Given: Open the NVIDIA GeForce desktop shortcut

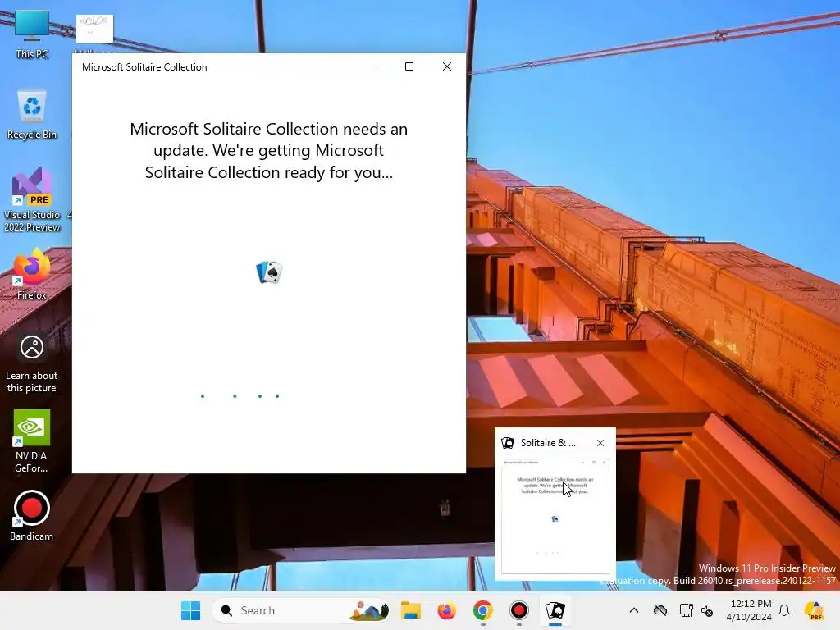Looking at the screenshot, I should (32, 441).
